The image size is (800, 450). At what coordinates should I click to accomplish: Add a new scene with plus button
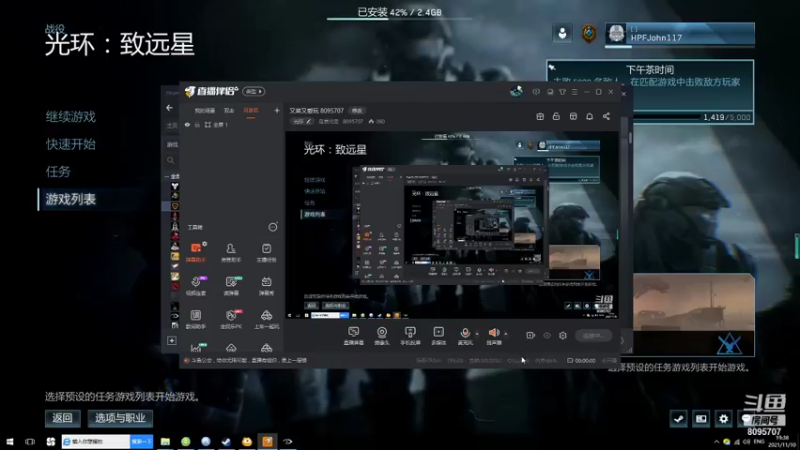tap(277, 110)
